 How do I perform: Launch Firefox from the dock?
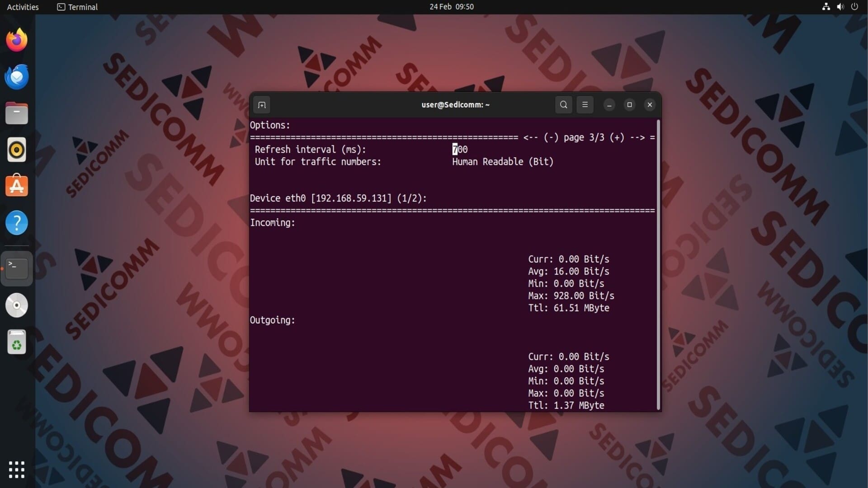pyautogui.click(x=17, y=40)
